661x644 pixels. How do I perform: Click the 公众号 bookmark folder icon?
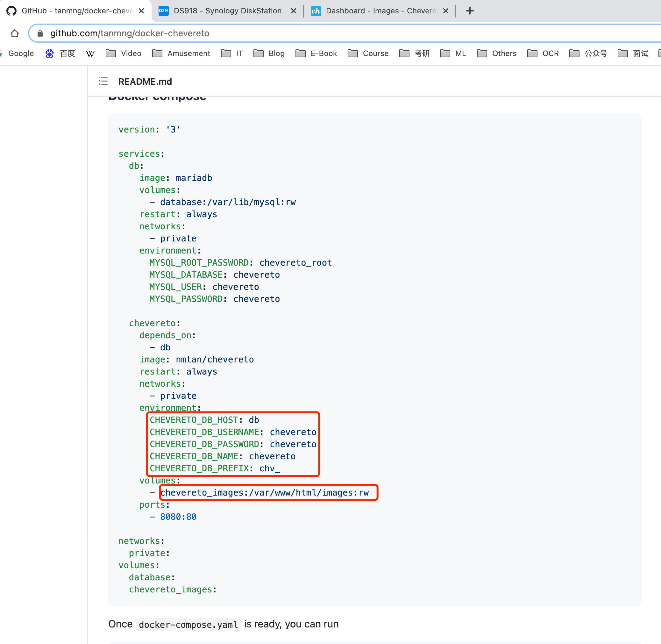574,54
